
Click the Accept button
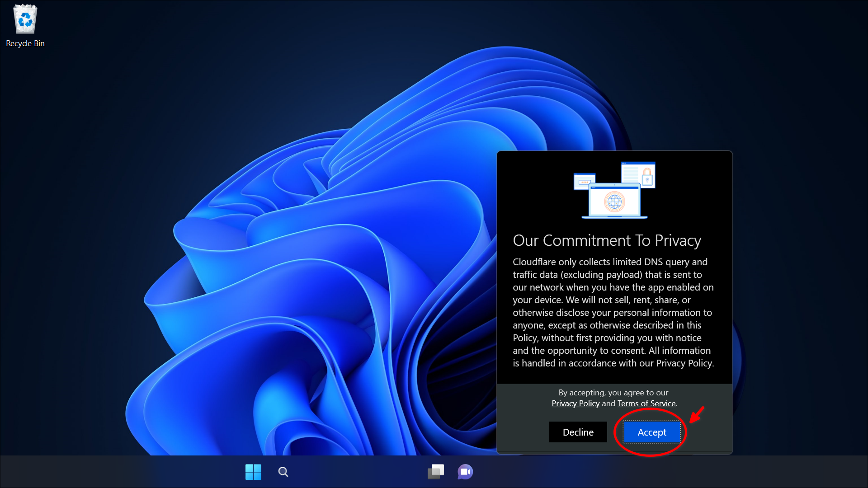(652, 432)
